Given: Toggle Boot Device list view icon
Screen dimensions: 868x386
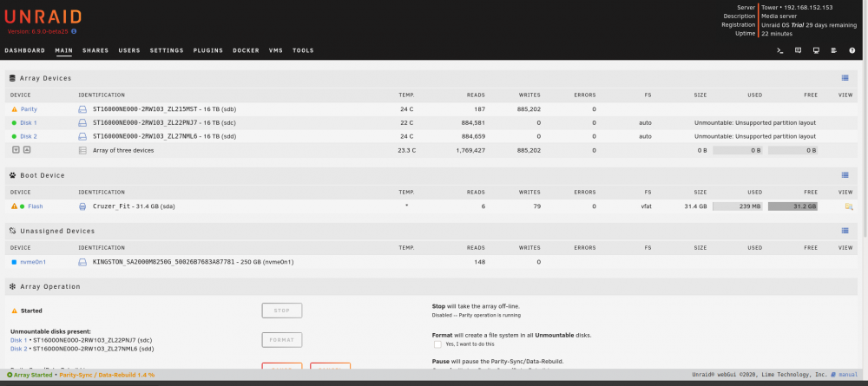Looking at the screenshot, I should coord(845,175).
